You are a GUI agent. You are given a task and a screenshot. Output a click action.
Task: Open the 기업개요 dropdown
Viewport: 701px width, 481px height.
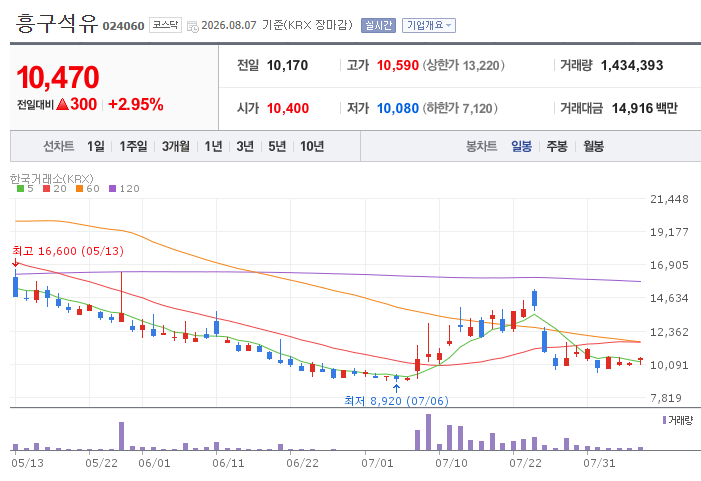(429, 25)
